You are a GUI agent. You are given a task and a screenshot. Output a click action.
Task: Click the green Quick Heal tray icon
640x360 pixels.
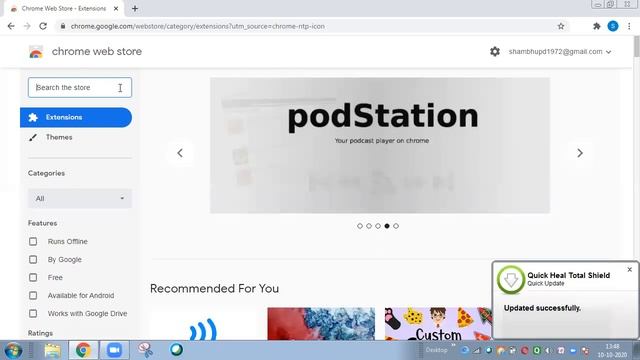[536, 351]
